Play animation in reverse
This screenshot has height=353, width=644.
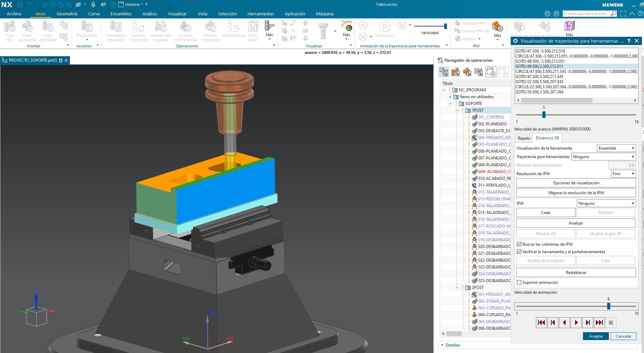(x=565, y=322)
